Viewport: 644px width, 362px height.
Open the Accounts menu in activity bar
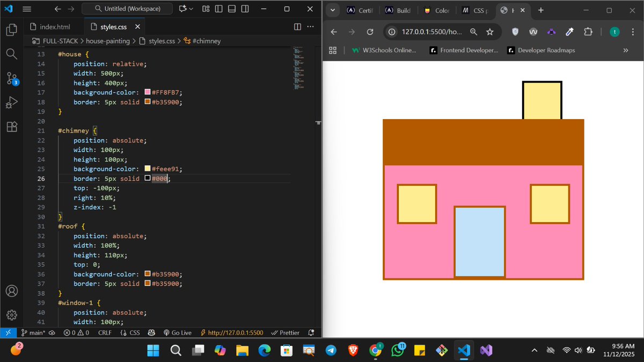tap(12, 291)
